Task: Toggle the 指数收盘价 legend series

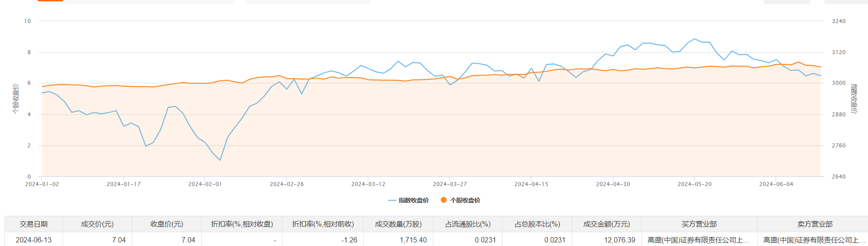Action: pos(408,200)
